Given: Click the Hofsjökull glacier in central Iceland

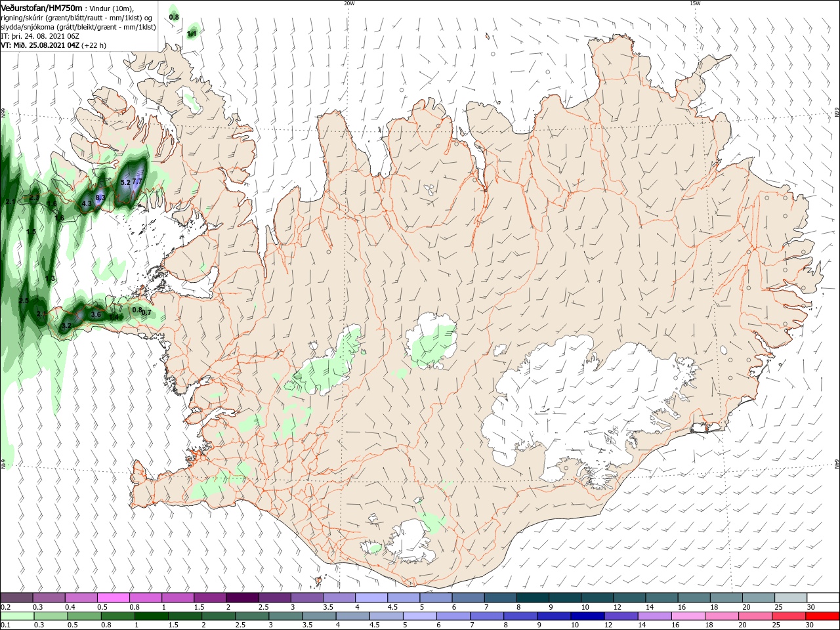Looking at the screenshot, I should pos(432,341).
